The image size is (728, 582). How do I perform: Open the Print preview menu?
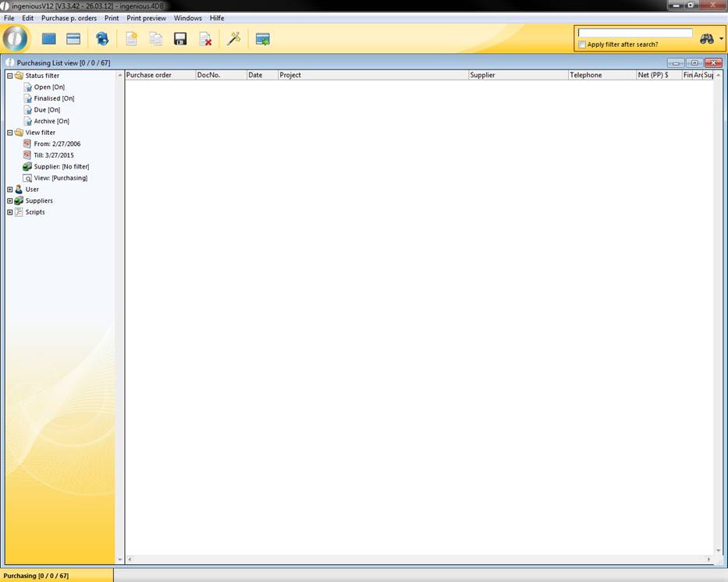[x=146, y=18]
